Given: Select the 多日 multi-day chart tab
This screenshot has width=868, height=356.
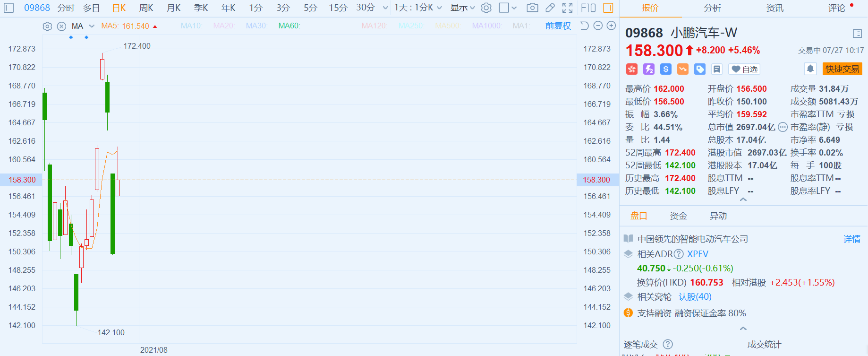Looking at the screenshot, I should pyautogui.click(x=92, y=8).
